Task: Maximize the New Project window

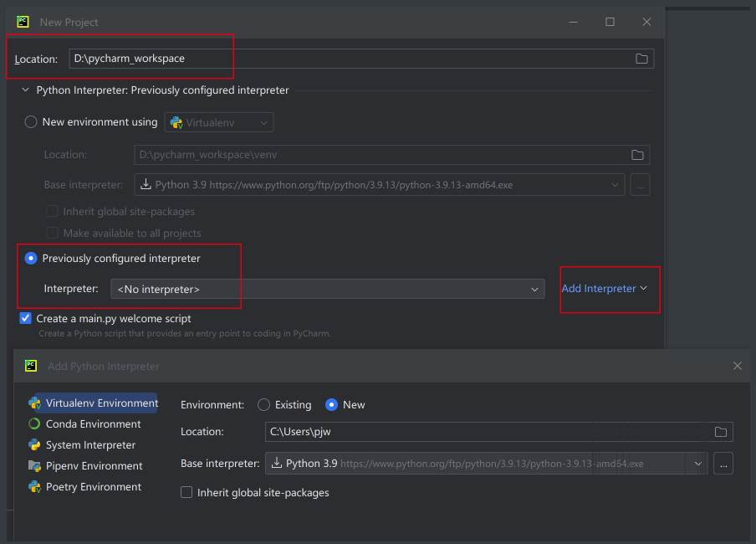Action: pyautogui.click(x=610, y=22)
